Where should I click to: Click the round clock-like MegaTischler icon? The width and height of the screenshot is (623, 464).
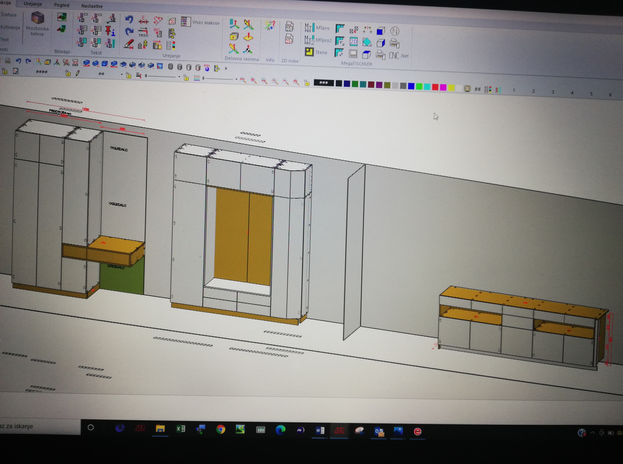pos(394,31)
